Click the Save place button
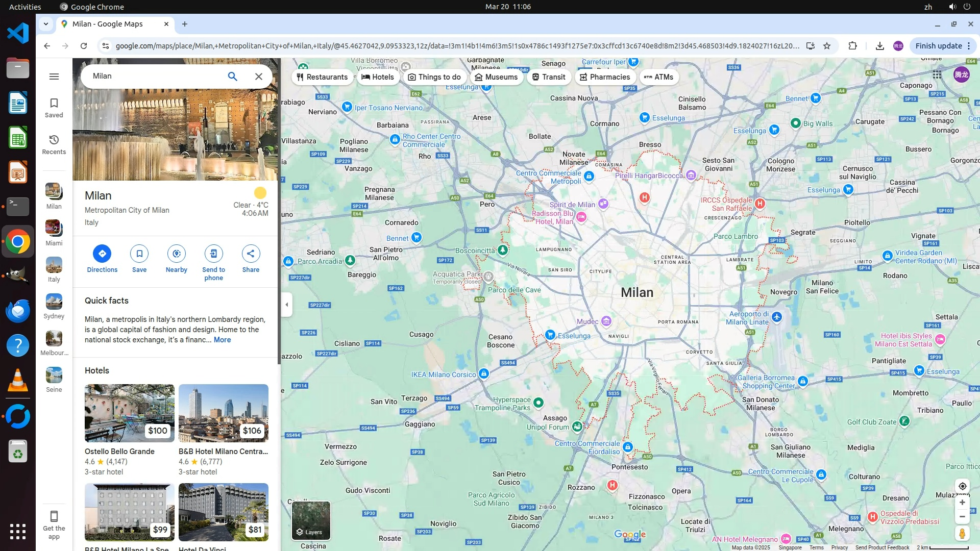 pos(139,254)
